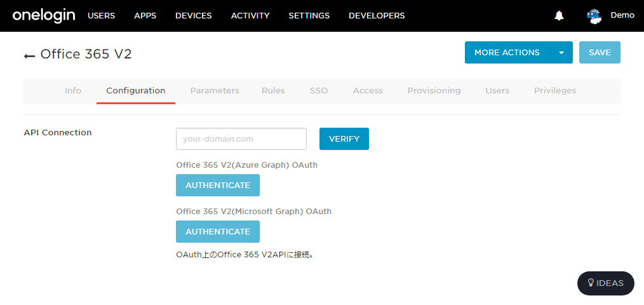The width and height of the screenshot is (644, 305).
Task: Click the SAVE button
Action: [600, 53]
